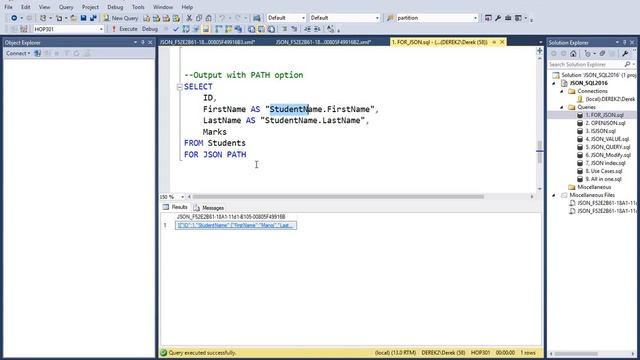Screen dimensions: 640x360
Task: Collapse the Connections folder node
Action: coord(562,91)
